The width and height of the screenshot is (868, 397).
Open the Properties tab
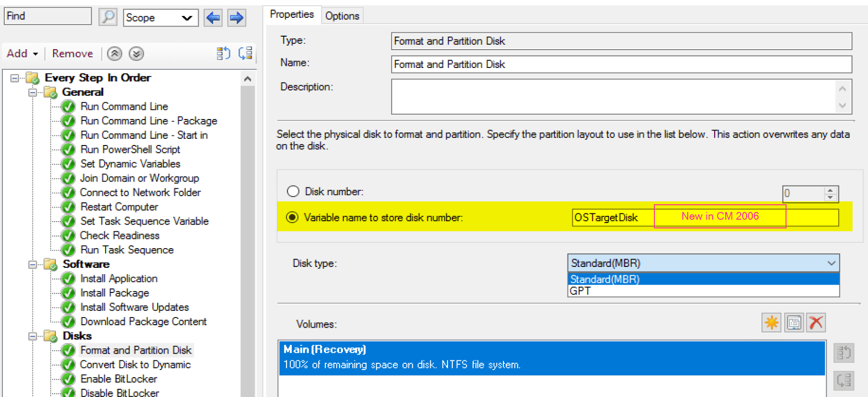[291, 14]
